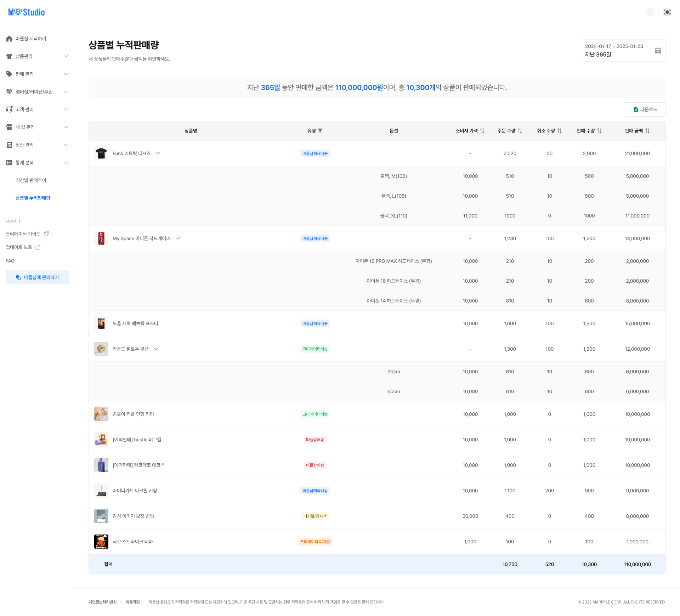The image size is (680, 616).
Task: Sort by 주문 수량 using arrows icon
Action: pyautogui.click(x=520, y=131)
